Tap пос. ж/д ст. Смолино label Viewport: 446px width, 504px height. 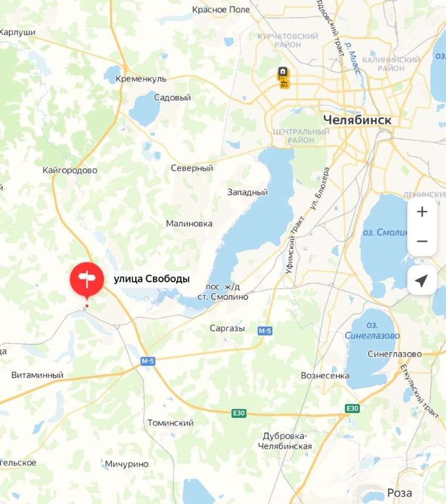point(222,291)
